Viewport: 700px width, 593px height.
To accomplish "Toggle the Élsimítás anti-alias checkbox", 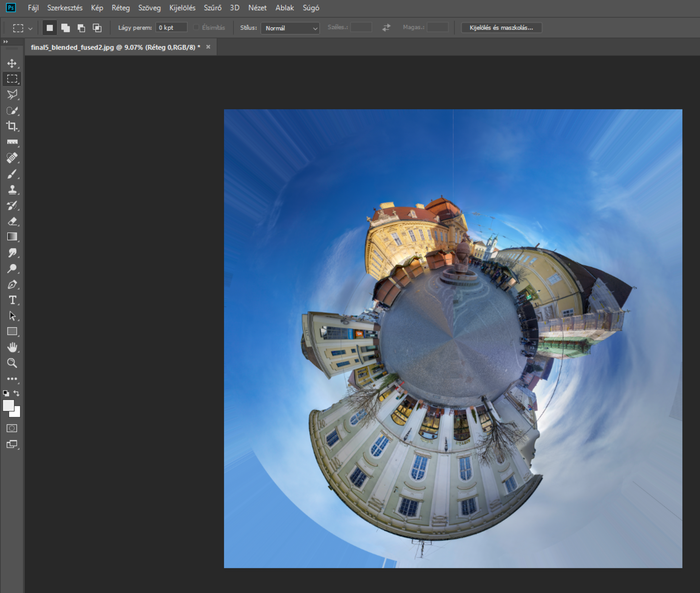I will point(196,27).
